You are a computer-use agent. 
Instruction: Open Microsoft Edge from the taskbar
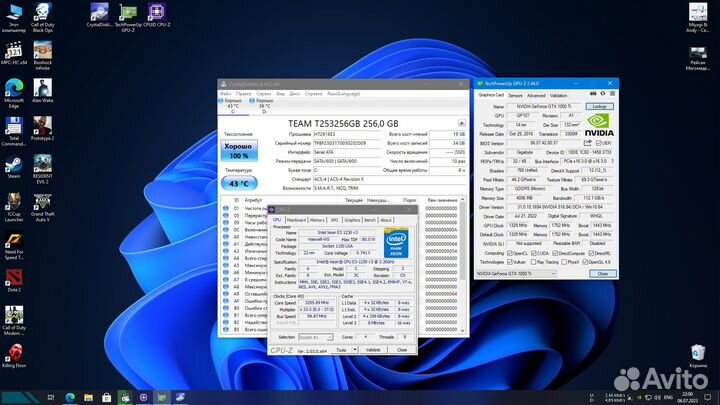pos(70,397)
